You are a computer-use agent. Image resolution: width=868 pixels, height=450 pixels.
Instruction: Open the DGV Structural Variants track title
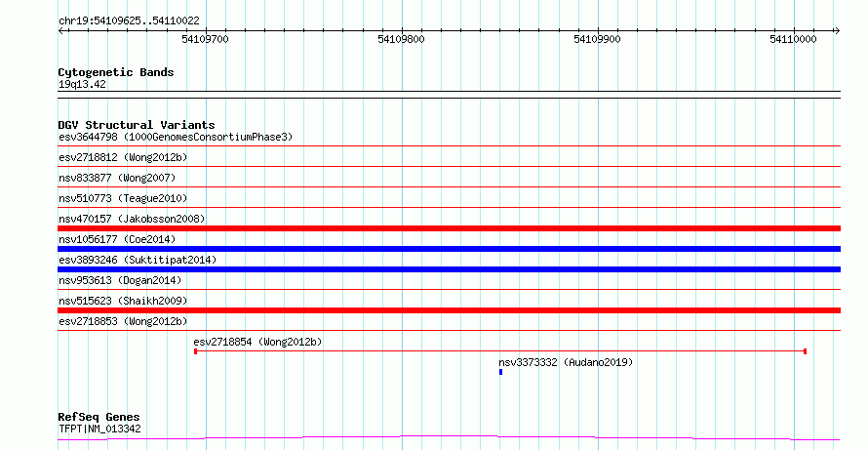[137, 125]
